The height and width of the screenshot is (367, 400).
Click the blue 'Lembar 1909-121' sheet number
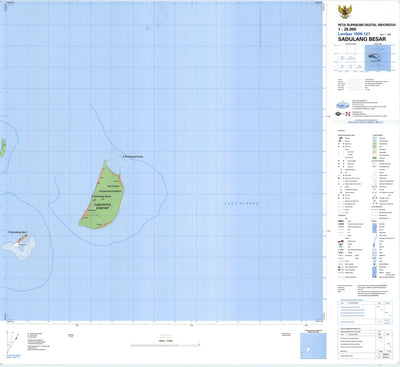[x=354, y=34]
